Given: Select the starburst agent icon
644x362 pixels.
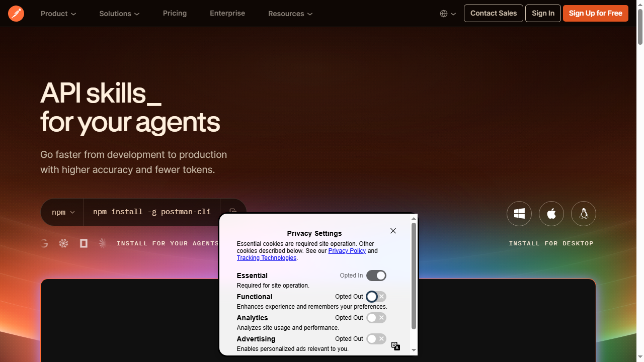Looking at the screenshot, I should click(103, 243).
